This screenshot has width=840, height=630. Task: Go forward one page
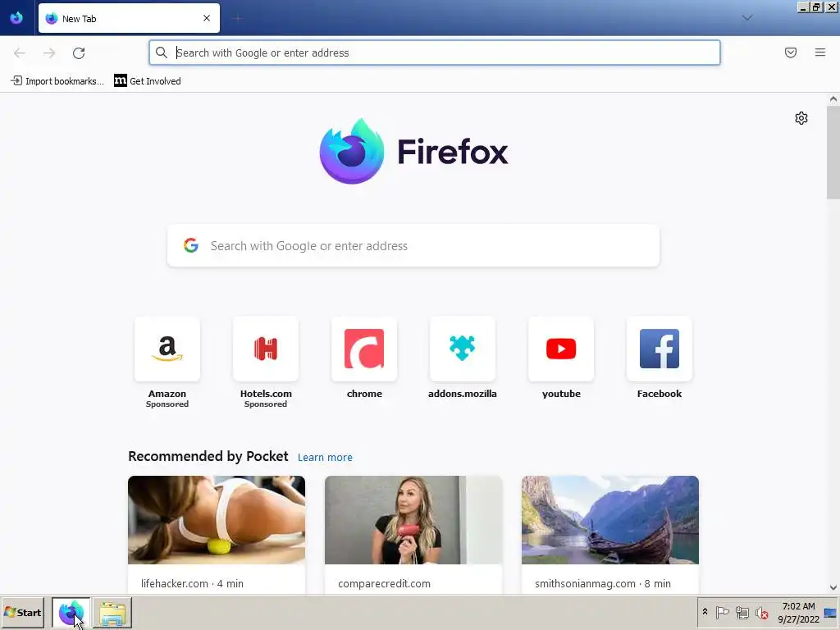(49, 52)
